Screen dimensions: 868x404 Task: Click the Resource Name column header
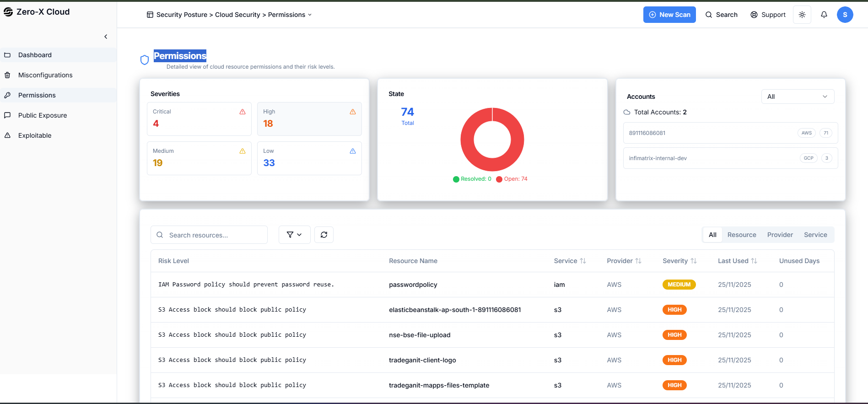coord(413,261)
